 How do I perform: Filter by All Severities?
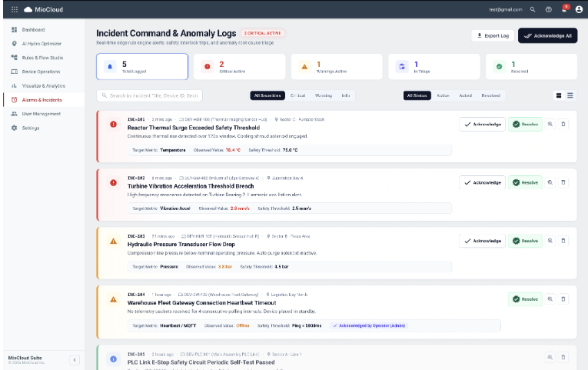[267, 95]
